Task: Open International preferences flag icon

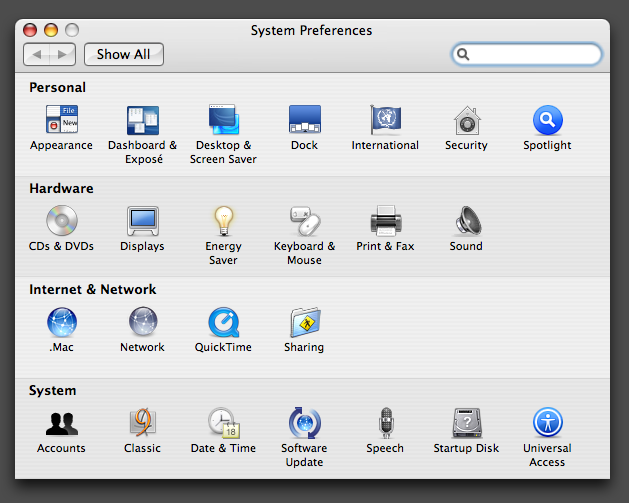Action: (x=386, y=120)
